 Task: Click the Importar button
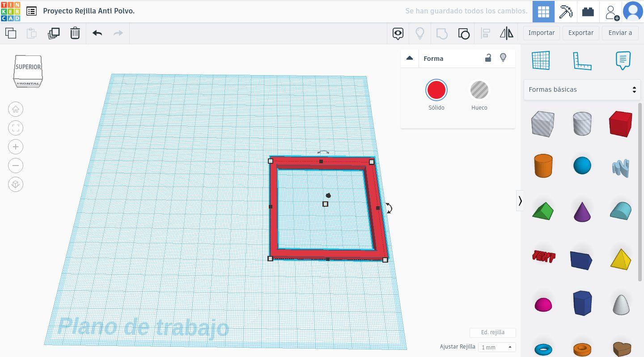[542, 33]
